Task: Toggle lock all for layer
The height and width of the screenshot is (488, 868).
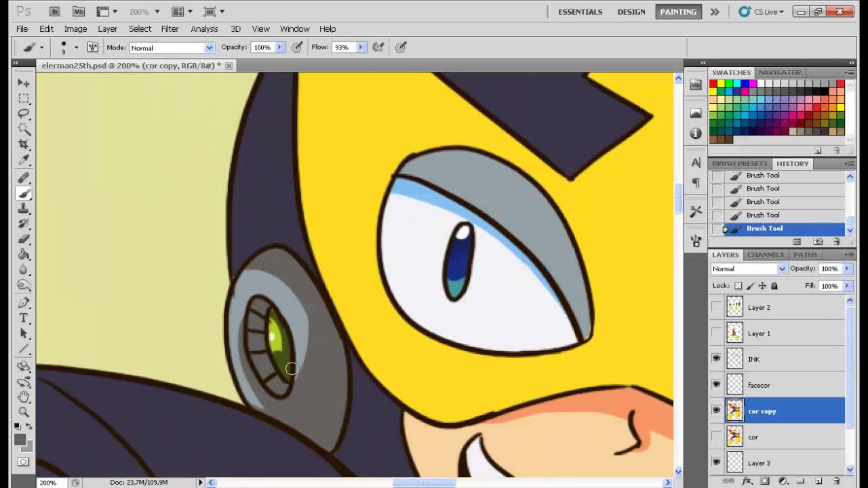Action: click(774, 286)
